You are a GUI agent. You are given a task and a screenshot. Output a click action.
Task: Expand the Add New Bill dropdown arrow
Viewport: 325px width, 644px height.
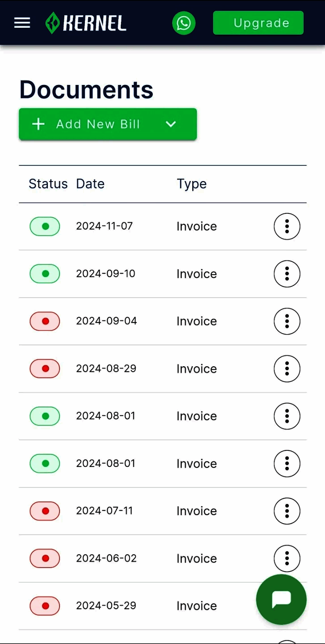[x=171, y=124]
